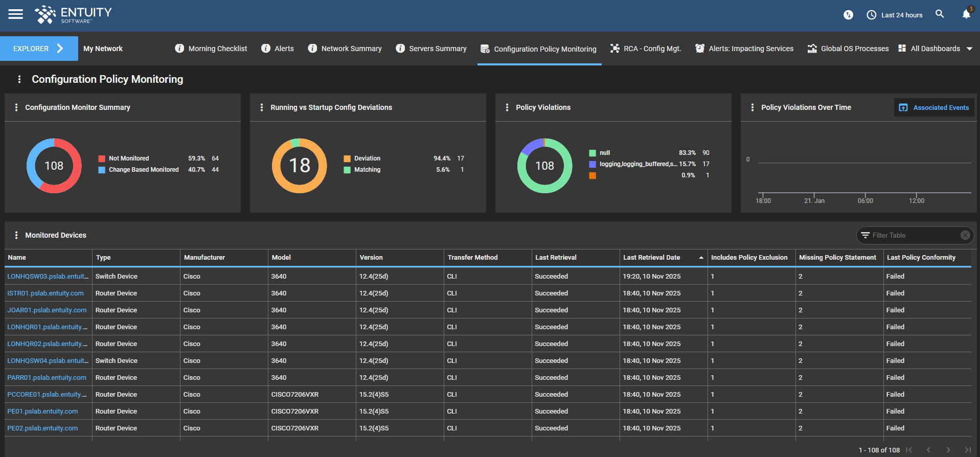The width and height of the screenshot is (980, 457).
Task: Open the hamburger main menu
Action: pyautogui.click(x=16, y=14)
